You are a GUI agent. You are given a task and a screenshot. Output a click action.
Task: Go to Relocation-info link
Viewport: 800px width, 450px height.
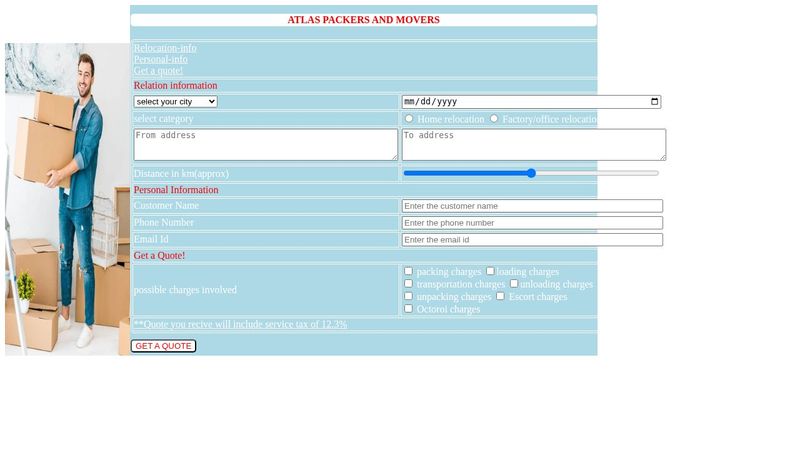165,48
